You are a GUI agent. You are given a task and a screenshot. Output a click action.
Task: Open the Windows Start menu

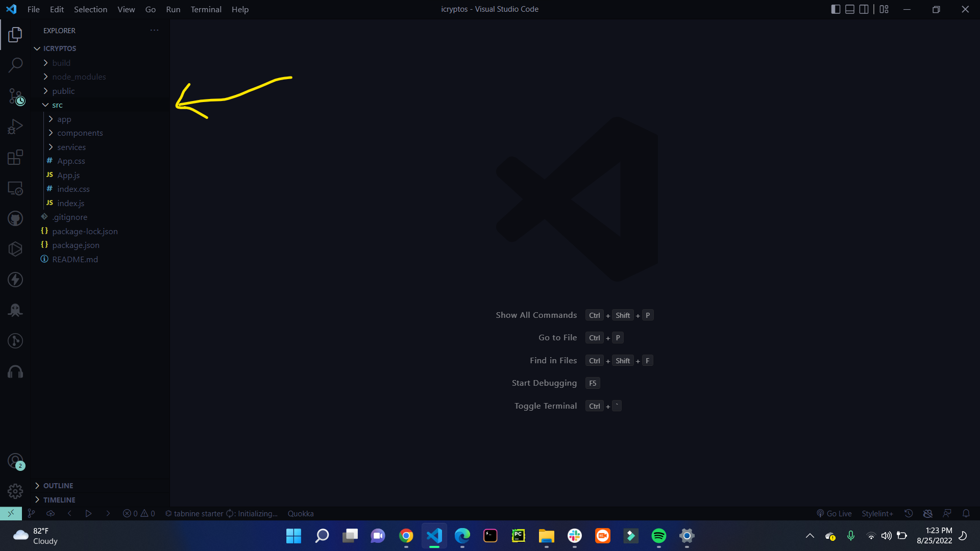pyautogui.click(x=293, y=536)
